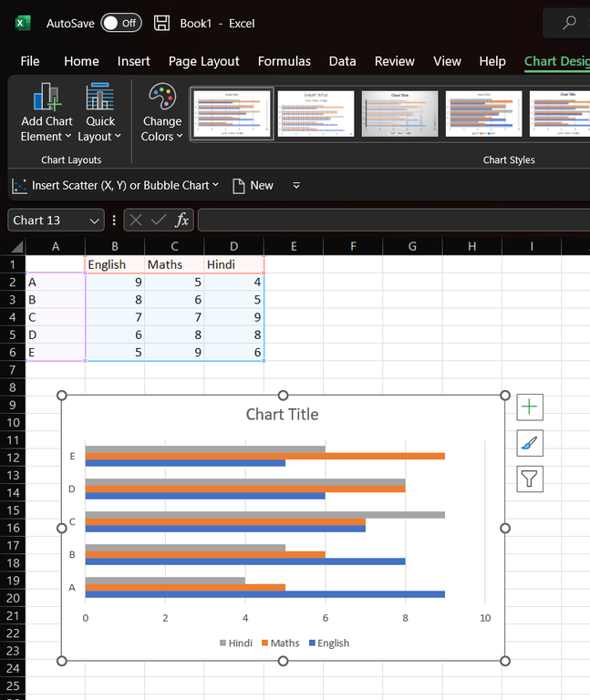Open Customize Quick Access Toolbar arrow
The height and width of the screenshot is (700, 590).
tap(296, 185)
